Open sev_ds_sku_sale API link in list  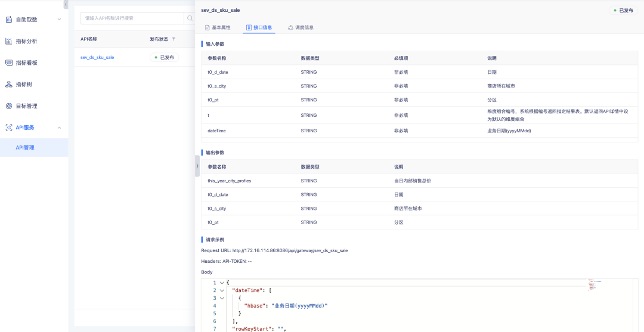pos(97,57)
